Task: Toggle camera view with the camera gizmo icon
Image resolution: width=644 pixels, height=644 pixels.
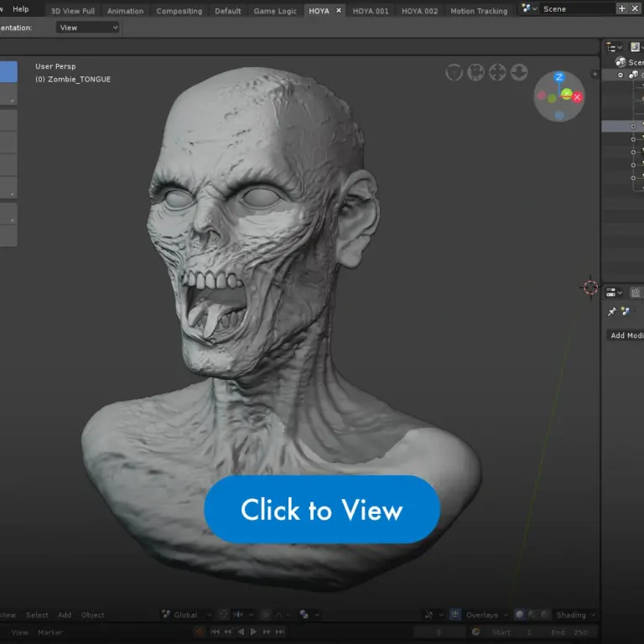Action: click(x=475, y=72)
